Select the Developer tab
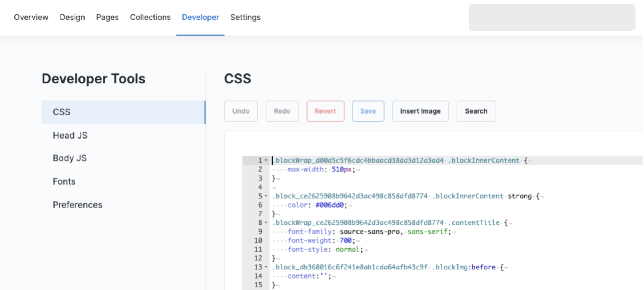644x290 pixels. pos(200,17)
